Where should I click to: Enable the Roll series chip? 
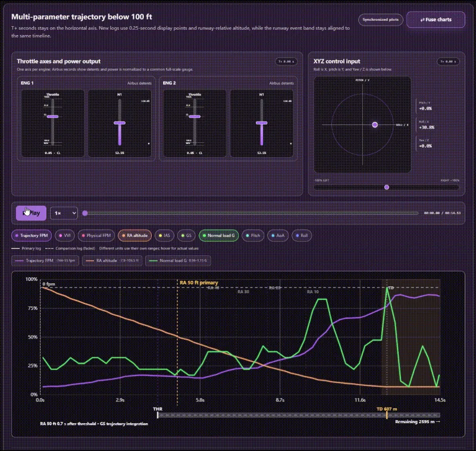click(302, 236)
